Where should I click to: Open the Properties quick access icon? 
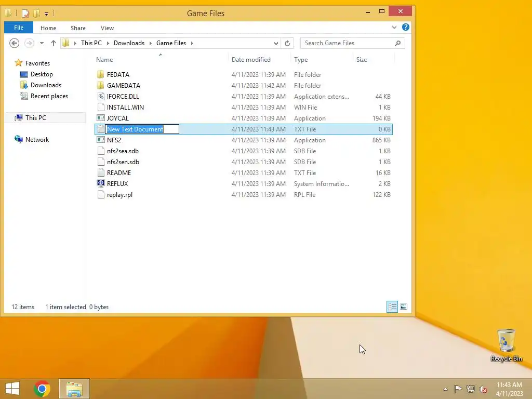pyautogui.click(x=25, y=13)
